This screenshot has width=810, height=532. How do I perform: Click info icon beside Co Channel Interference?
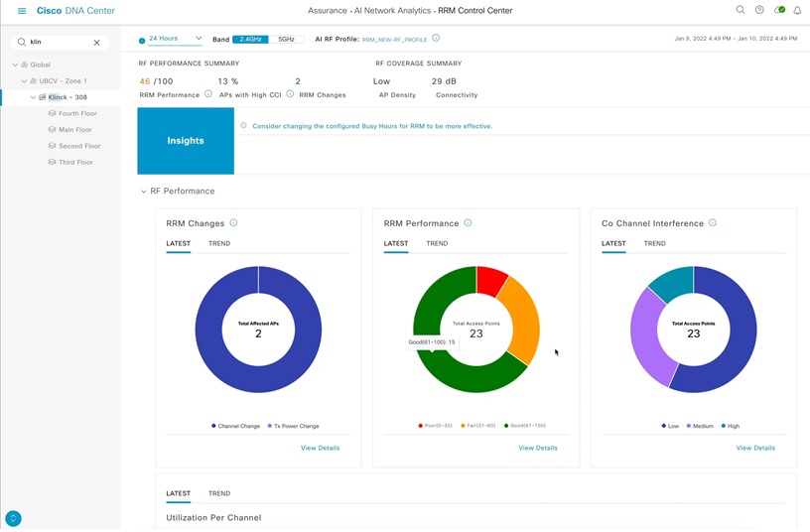coord(713,223)
